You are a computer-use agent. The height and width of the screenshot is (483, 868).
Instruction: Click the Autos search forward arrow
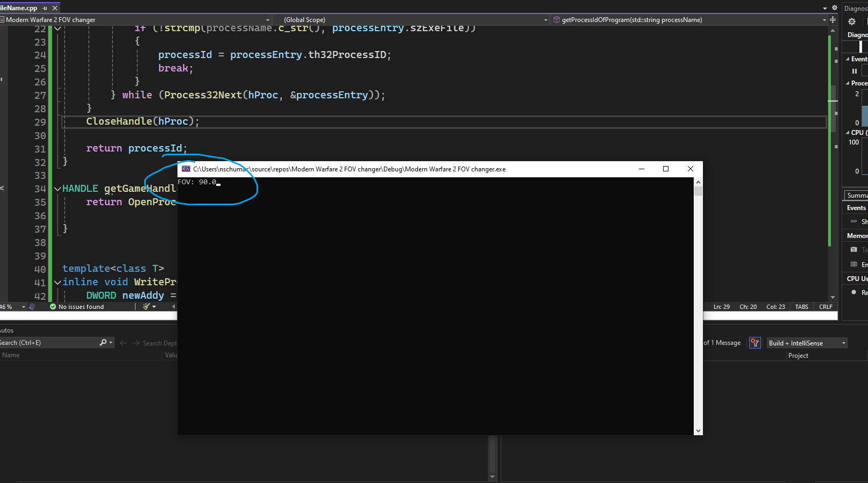(x=136, y=343)
